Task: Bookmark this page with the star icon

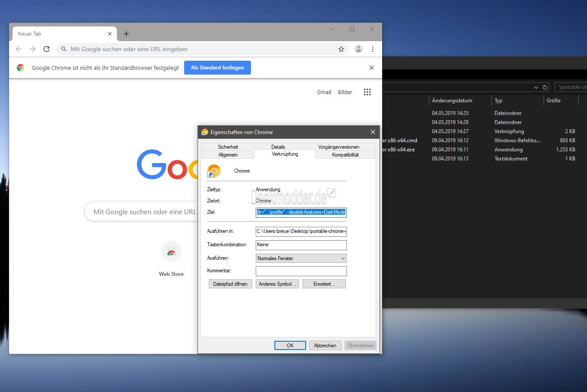Action: [x=341, y=49]
